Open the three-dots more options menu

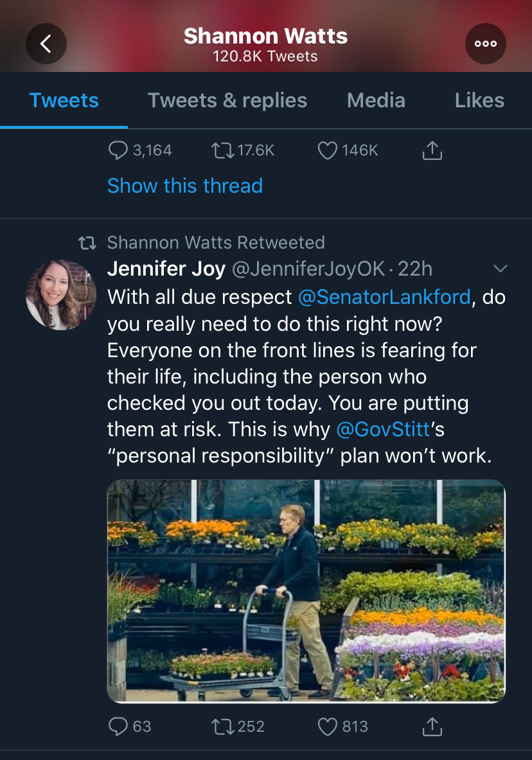[x=486, y=44]
